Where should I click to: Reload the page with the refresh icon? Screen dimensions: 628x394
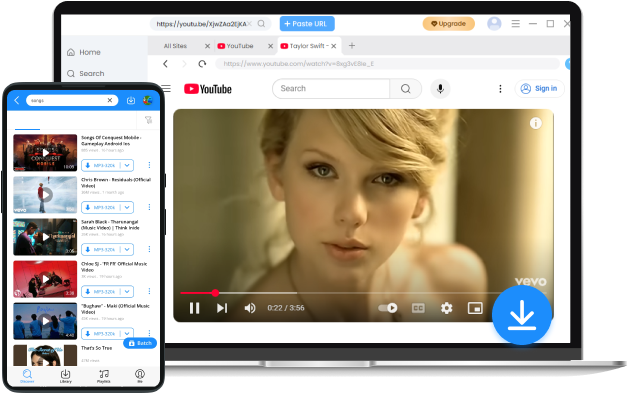point(202,64)
